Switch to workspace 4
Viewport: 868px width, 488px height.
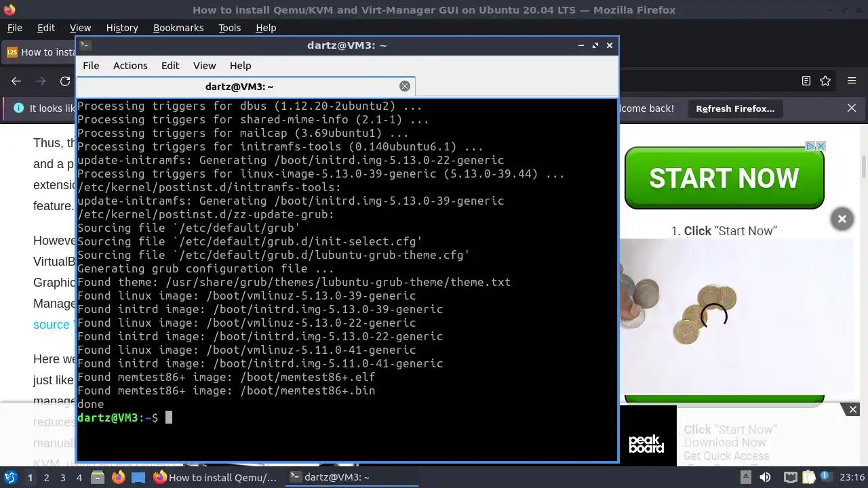pyautogui.click(x=79, y=478)
